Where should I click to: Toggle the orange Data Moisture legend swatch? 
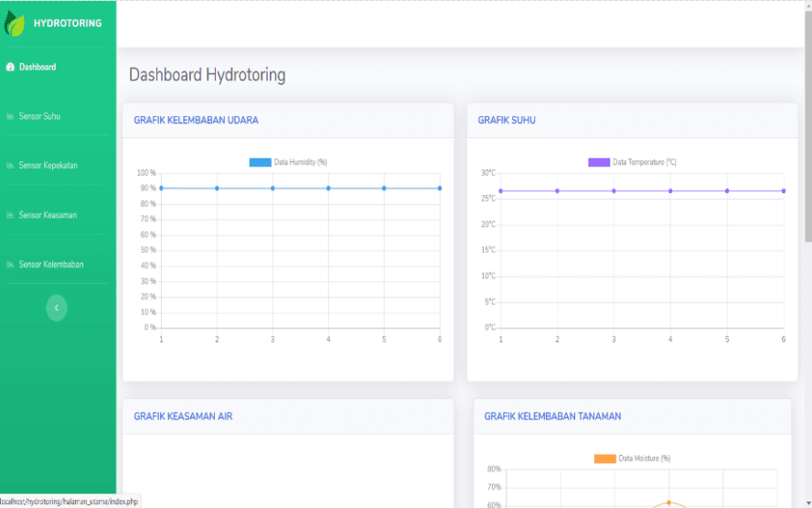(604, 459)
